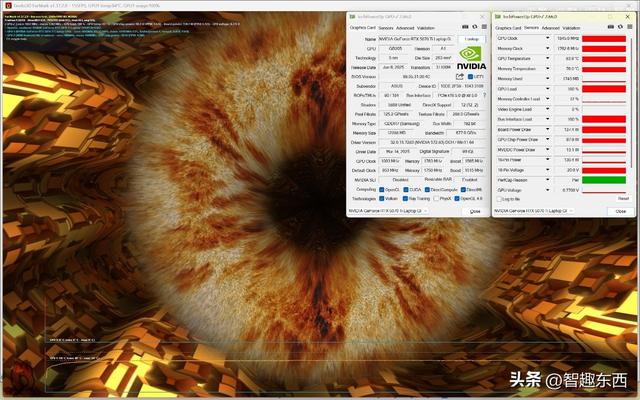This screenshot has width=640, height=400.
Task: Toggle the CUDA checkbox
Action: (406, 190)
